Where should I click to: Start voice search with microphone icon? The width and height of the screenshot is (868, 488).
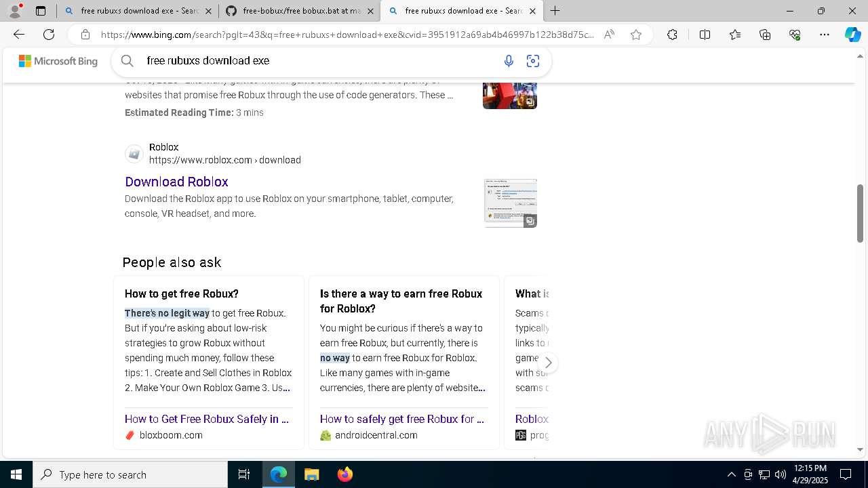[509, 61]
